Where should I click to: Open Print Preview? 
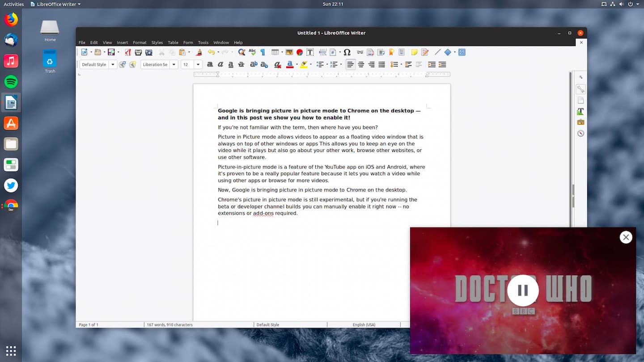(x=148, y=52)
